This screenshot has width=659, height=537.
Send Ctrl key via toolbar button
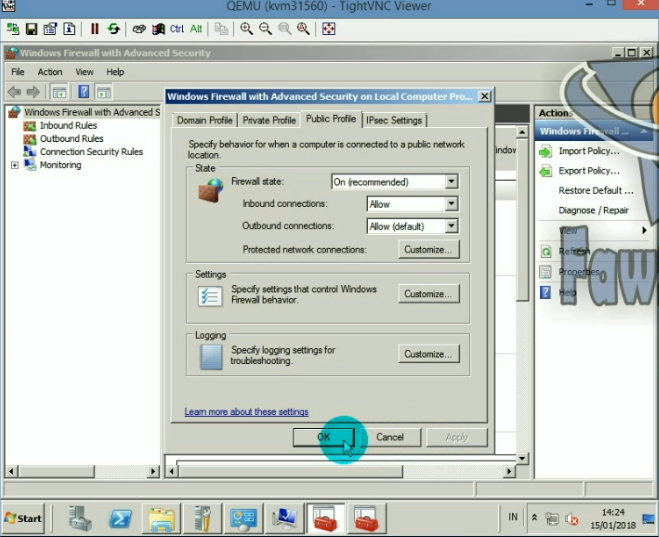(177, 29)
